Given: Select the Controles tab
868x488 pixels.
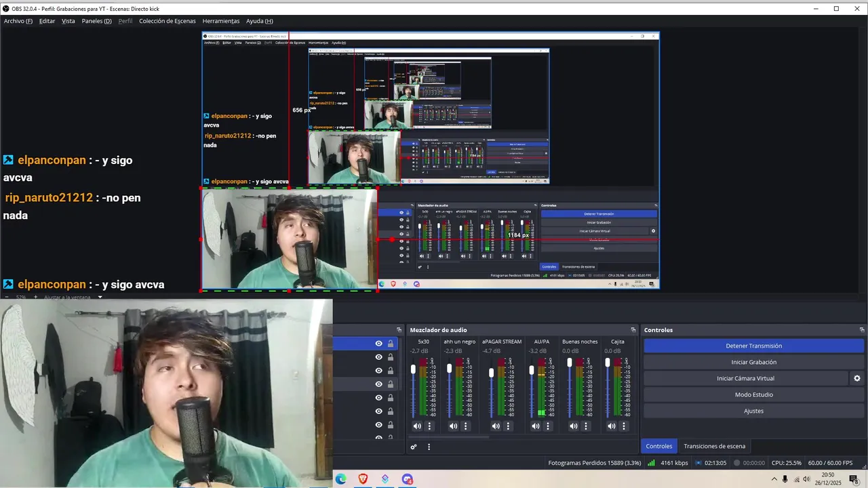Looking at the screenshot, I should pos(659,446).
